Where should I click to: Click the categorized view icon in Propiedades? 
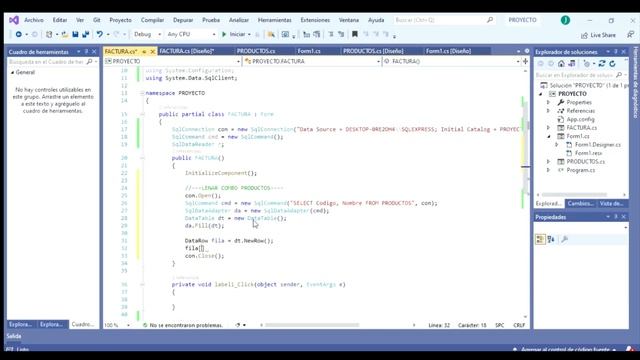coord(540,240)
